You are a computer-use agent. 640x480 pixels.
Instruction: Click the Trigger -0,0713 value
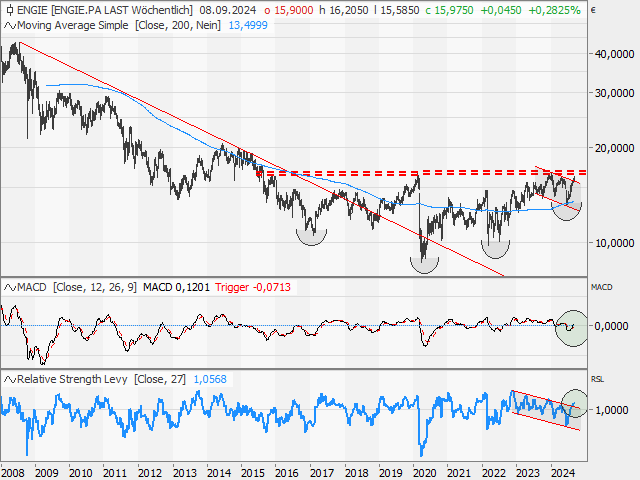(x=253, y=287)
